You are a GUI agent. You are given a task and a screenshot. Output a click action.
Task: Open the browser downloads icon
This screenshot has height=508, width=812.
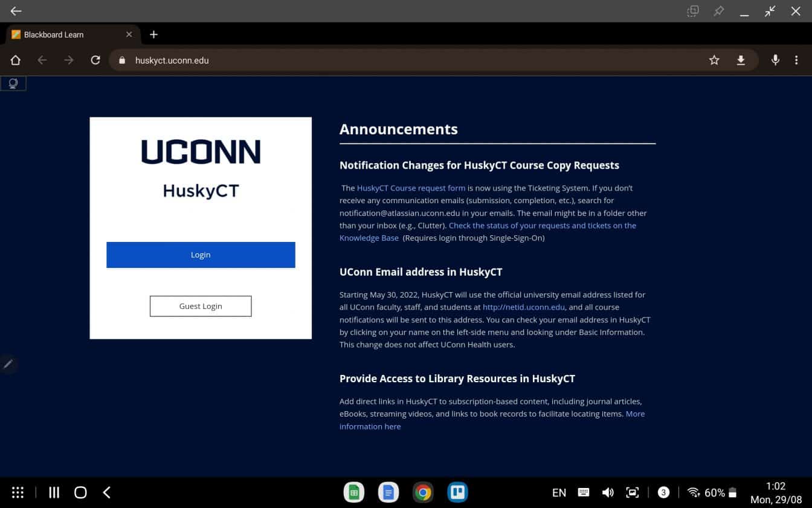pos(741,60)
